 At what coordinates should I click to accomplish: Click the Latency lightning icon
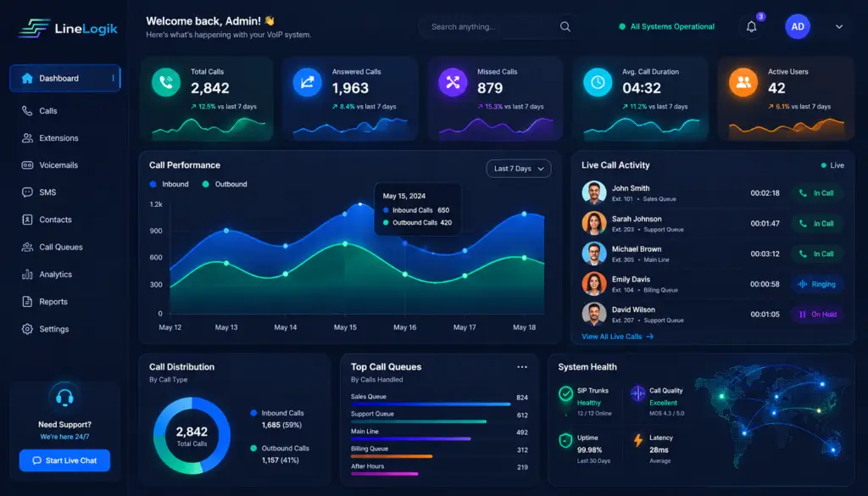pos(638,441)
